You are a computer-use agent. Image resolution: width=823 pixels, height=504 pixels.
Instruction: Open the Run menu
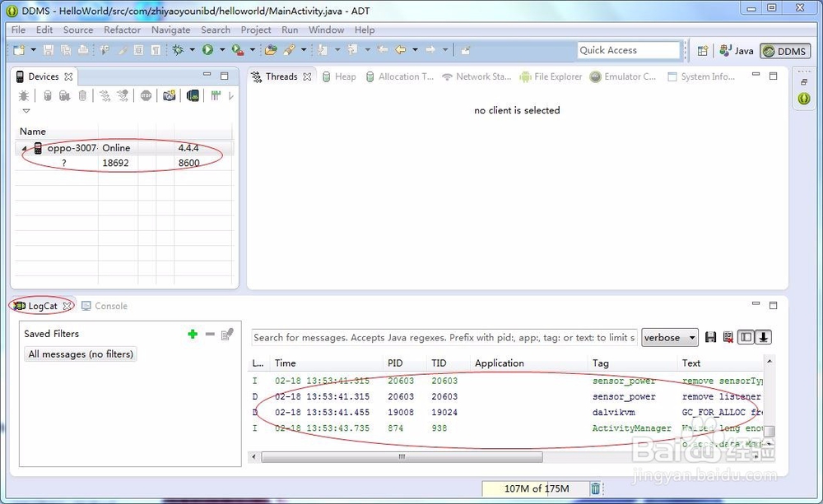coord(290,30)
